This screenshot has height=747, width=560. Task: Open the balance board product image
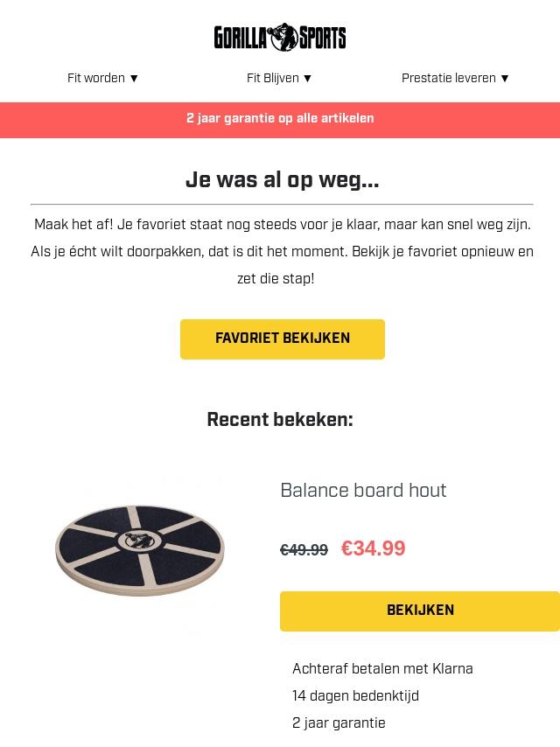tap(140, 549)
